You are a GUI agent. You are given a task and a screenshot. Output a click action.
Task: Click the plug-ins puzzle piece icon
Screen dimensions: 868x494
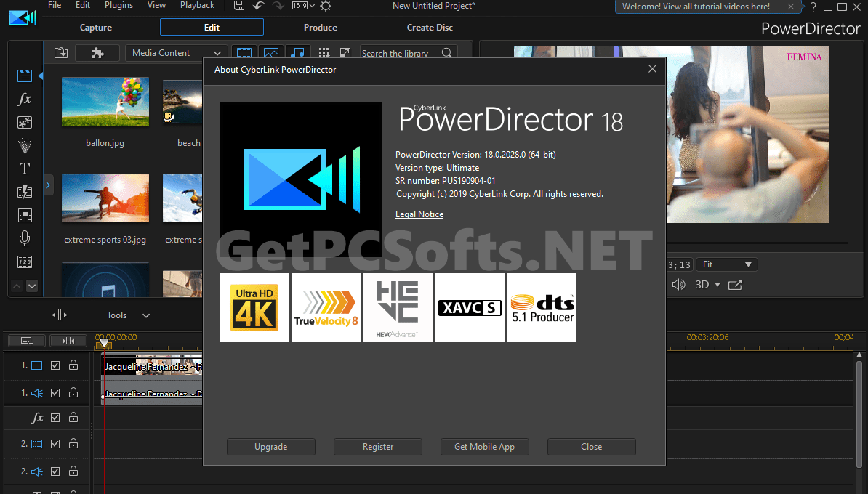tap(97, 52)
